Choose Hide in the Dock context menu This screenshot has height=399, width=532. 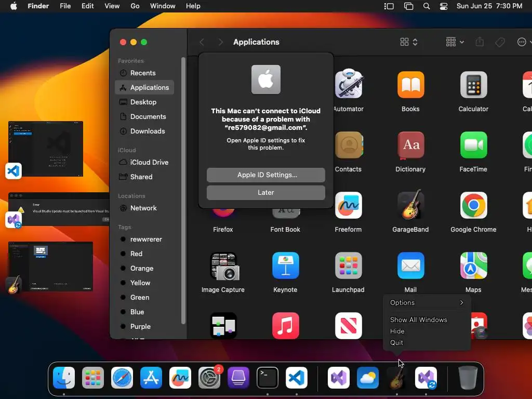[x=397, y=331]
